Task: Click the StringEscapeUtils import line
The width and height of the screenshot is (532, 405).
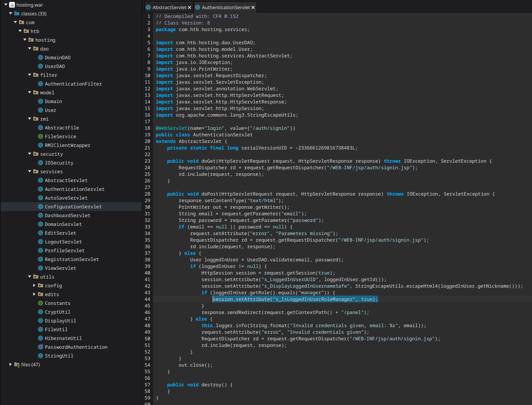Action: click(x=227, y=115)
